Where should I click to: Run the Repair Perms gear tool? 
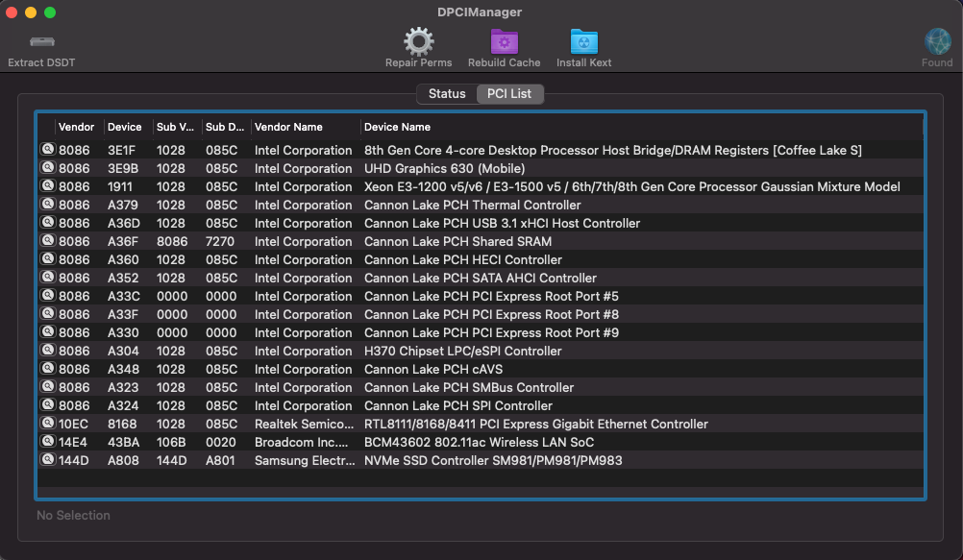(418, 41)
